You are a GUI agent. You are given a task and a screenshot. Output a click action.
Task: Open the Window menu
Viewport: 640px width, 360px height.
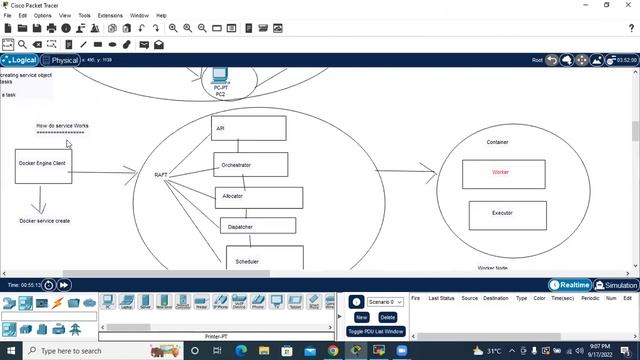[x=139, y=16]
